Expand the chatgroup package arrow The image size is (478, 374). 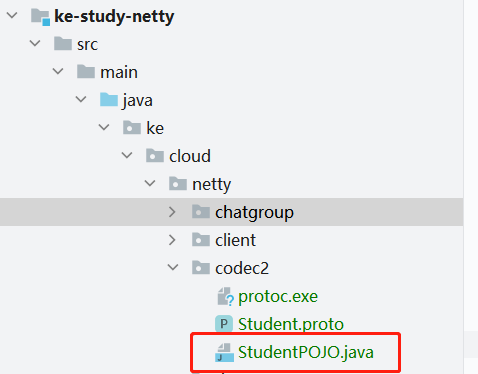(x=172, y=212)
